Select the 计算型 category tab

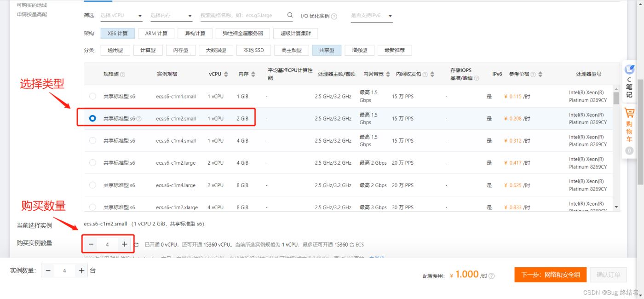tap(148, 50)
